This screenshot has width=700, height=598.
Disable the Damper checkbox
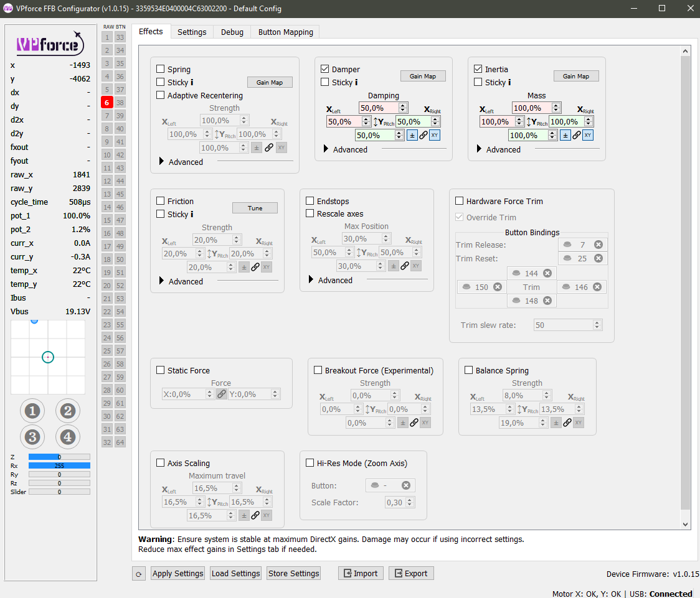324,69
